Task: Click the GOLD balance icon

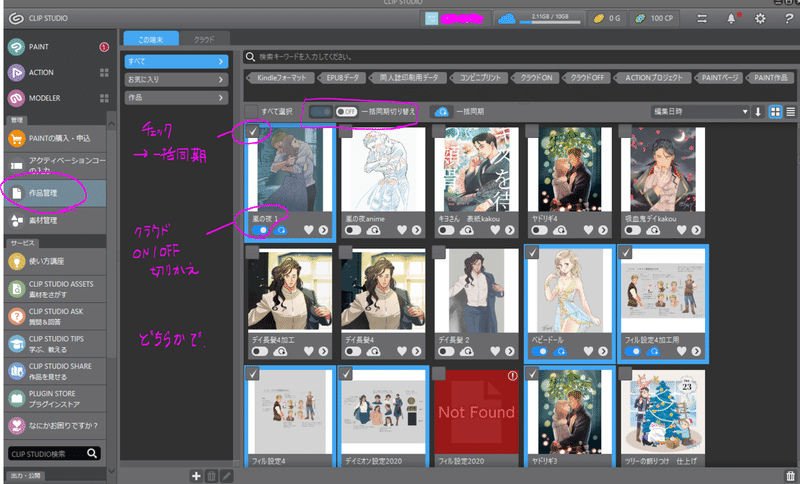Action: pyautogui.click(x=599, y=18)
